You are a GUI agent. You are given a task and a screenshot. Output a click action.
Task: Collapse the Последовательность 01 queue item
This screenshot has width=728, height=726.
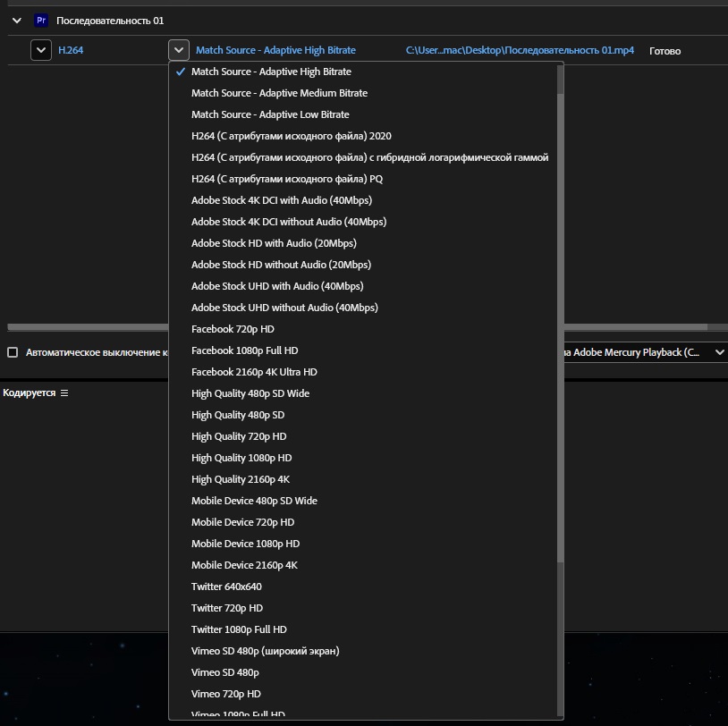(x=16, y=20)
